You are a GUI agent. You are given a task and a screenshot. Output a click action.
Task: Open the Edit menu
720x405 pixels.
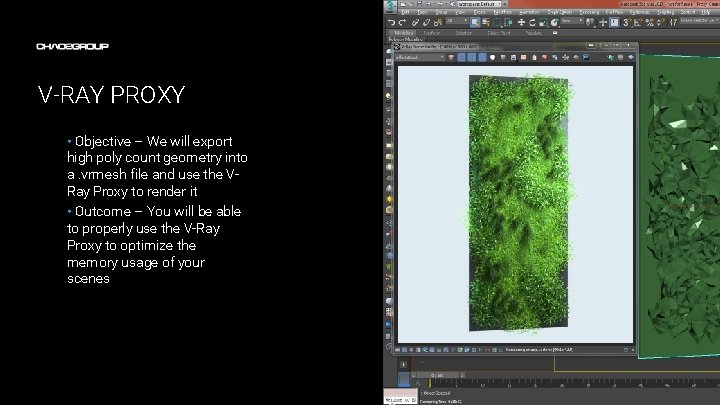(405, 12)
